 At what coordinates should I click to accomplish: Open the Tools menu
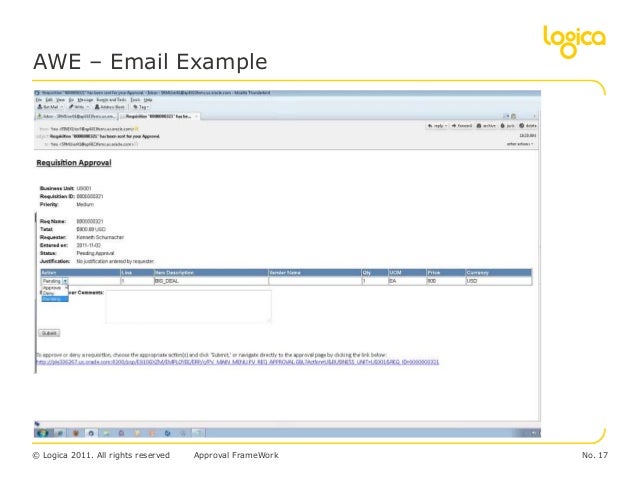click(x=135, y=100)
